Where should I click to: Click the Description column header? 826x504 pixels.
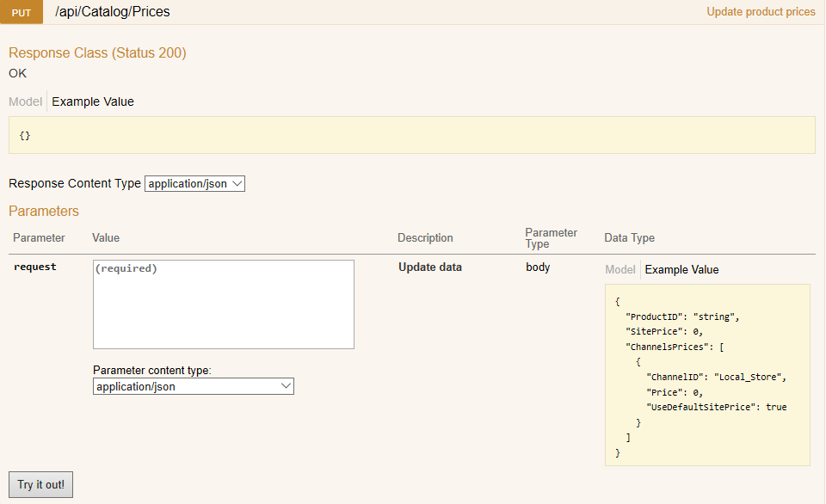click(425, 238)
